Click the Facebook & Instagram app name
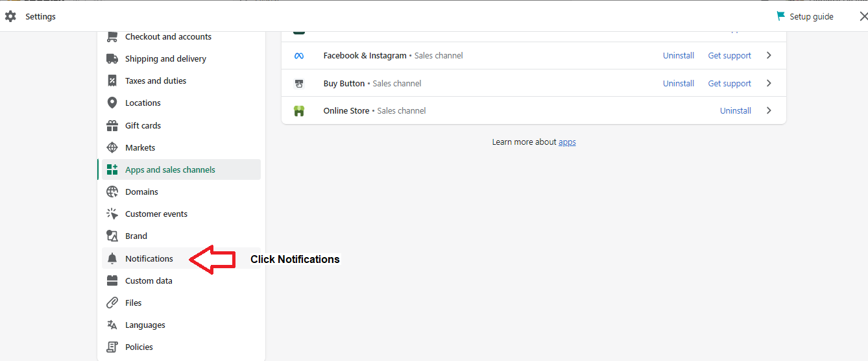This screenshot has width=868, height=361. click(x=365, y=56)
